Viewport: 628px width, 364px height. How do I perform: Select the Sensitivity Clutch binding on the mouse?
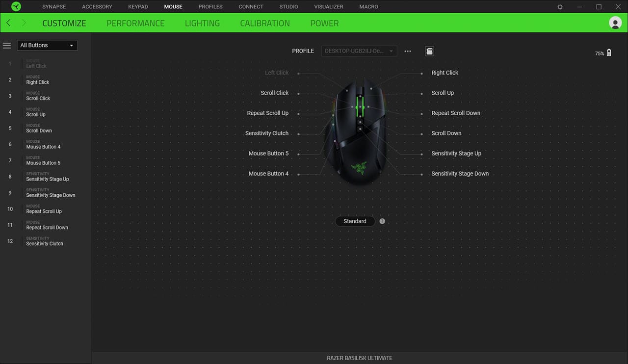[x=266, y=133]
